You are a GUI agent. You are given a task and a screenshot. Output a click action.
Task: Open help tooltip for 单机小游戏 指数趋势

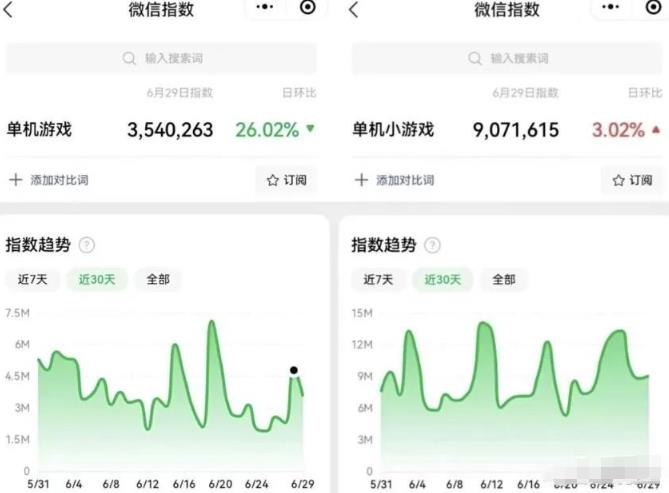[432, 245]
